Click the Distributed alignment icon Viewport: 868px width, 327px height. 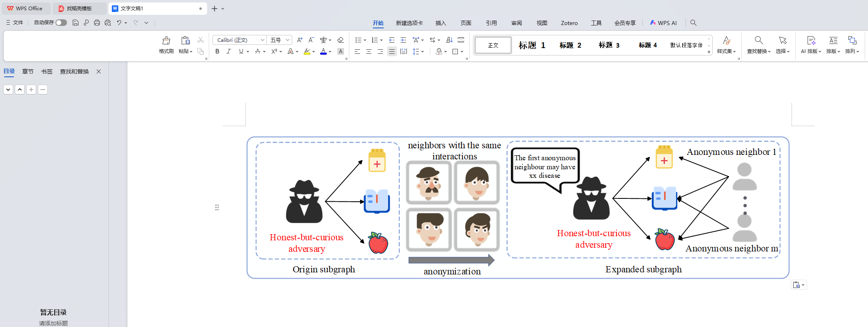403,51
